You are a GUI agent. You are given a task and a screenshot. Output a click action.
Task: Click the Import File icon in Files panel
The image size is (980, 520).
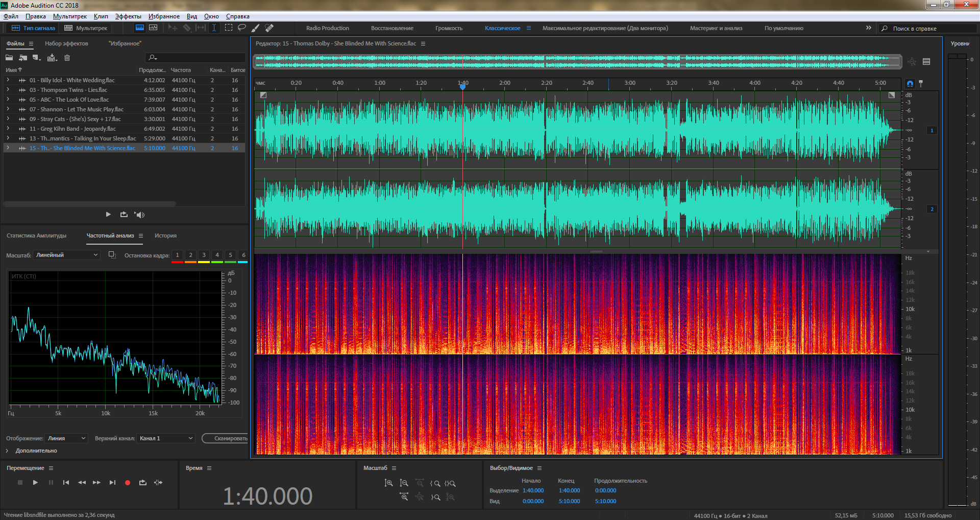pos(23,58)
